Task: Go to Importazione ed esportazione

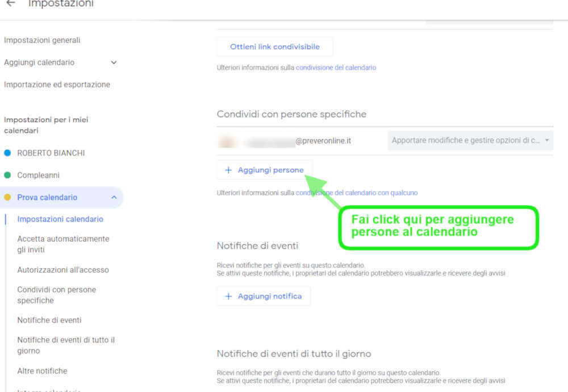Action: pyautogui.click(x=57, y=85)
